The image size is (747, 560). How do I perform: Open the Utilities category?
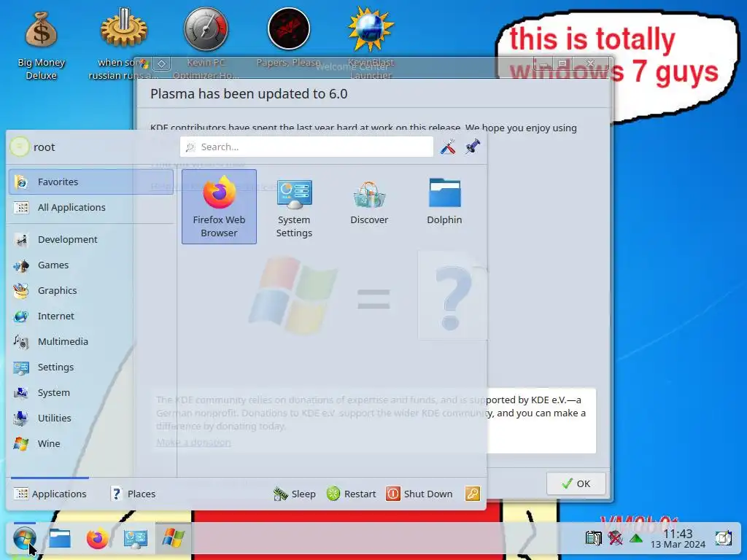point(91,418)
